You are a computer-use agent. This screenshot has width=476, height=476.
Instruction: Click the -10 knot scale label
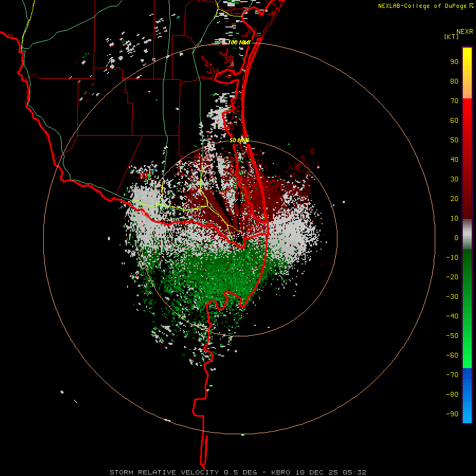(452, 258)
